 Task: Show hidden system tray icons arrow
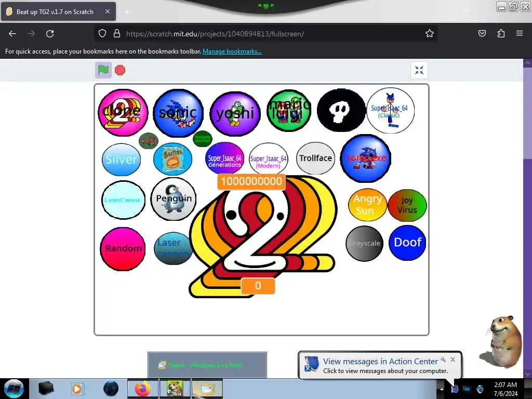coord(442,389)
